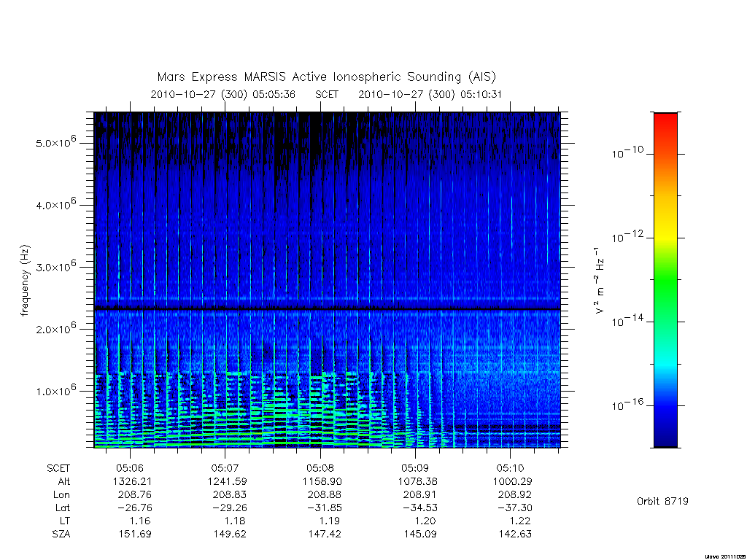Click the 05:10 time tick label
Image resolution: width=747 pixels, height=560 pixels.
point(510,468)
